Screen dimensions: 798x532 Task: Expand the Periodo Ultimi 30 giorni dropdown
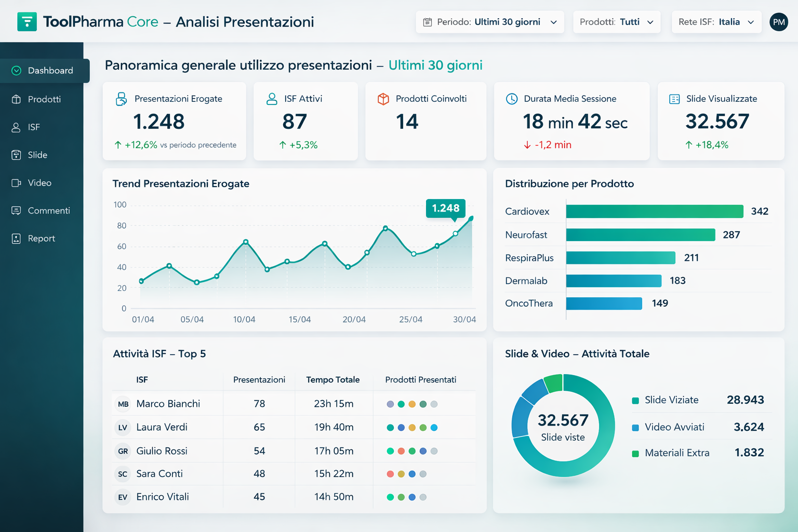(490, 22)
